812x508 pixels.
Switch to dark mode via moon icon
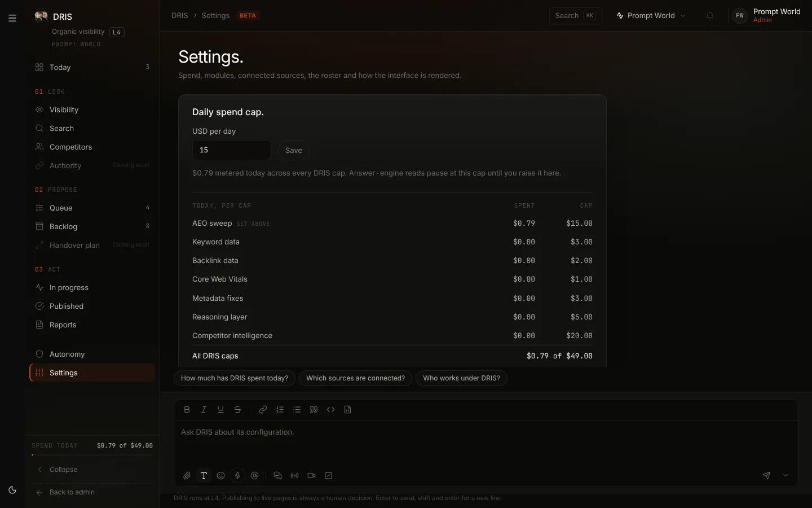coord(12,490)
